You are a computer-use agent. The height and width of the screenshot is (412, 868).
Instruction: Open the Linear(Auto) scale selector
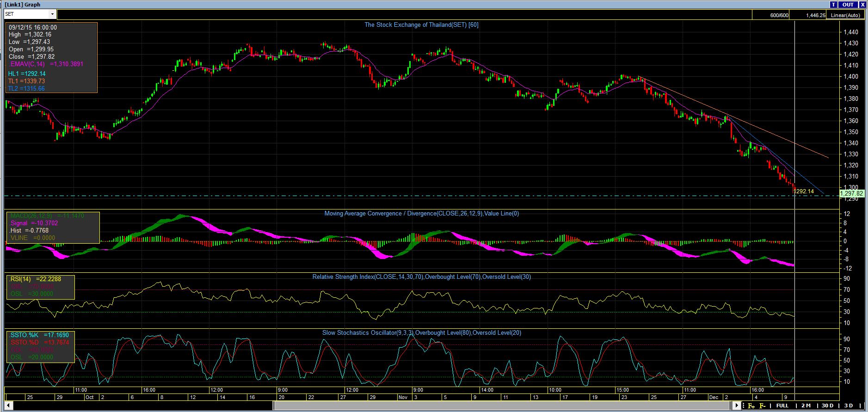pyautogui.click(x=845, y=15)
